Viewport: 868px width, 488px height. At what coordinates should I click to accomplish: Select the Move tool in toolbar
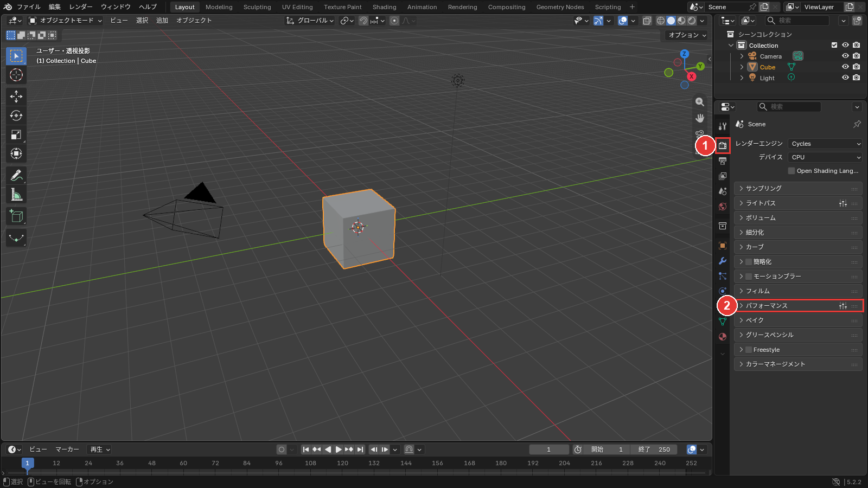(x=16, y=97)
